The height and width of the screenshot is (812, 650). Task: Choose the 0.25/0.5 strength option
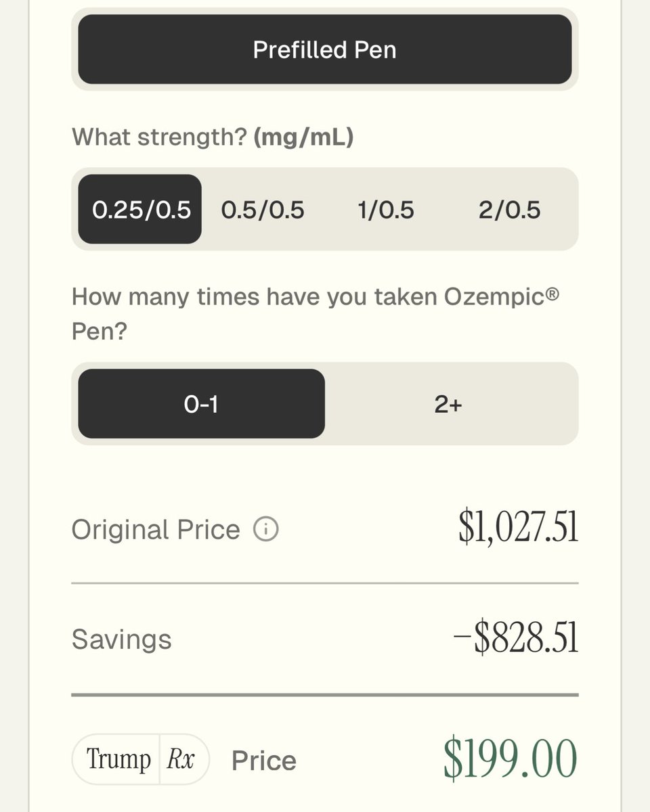tap(140, 209)
